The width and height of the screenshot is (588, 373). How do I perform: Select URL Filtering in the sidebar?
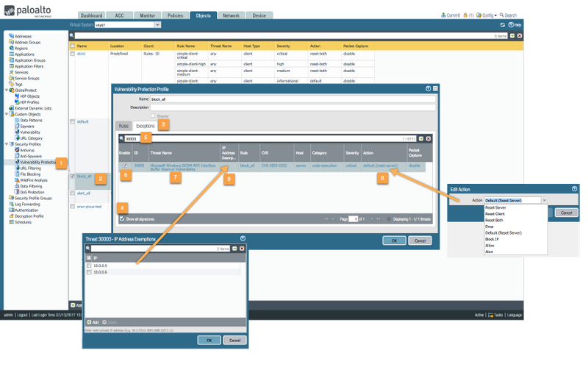(x=30, y=168)
